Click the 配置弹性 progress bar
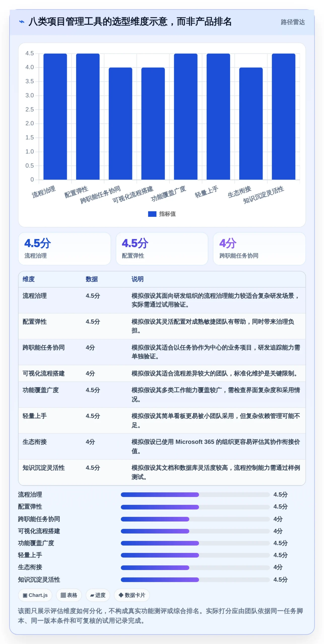The height and width of the screenshot is (644, 324). (x=195, y=507)
